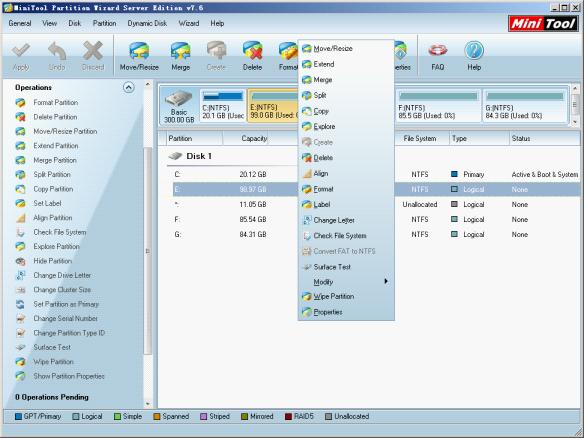This screenshot has height=439, width=585.
Task: Select the C: row in partition list
Action: tap(375, 175)
